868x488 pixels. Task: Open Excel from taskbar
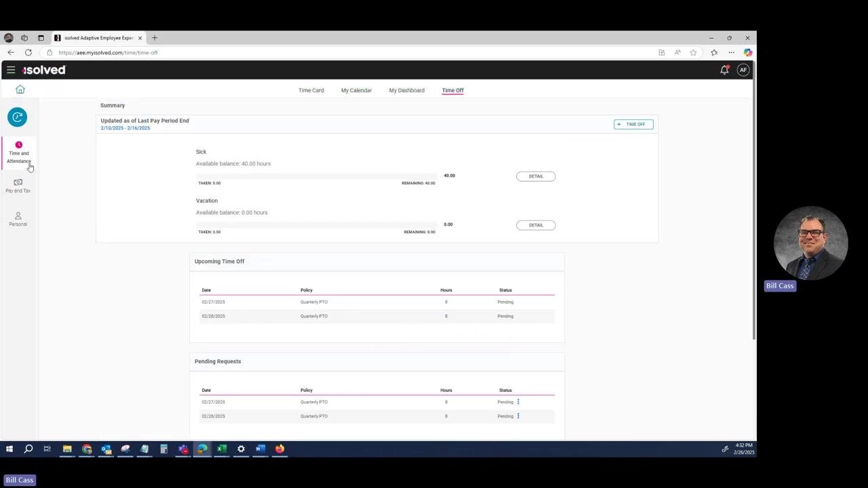(x=222, y=449)
